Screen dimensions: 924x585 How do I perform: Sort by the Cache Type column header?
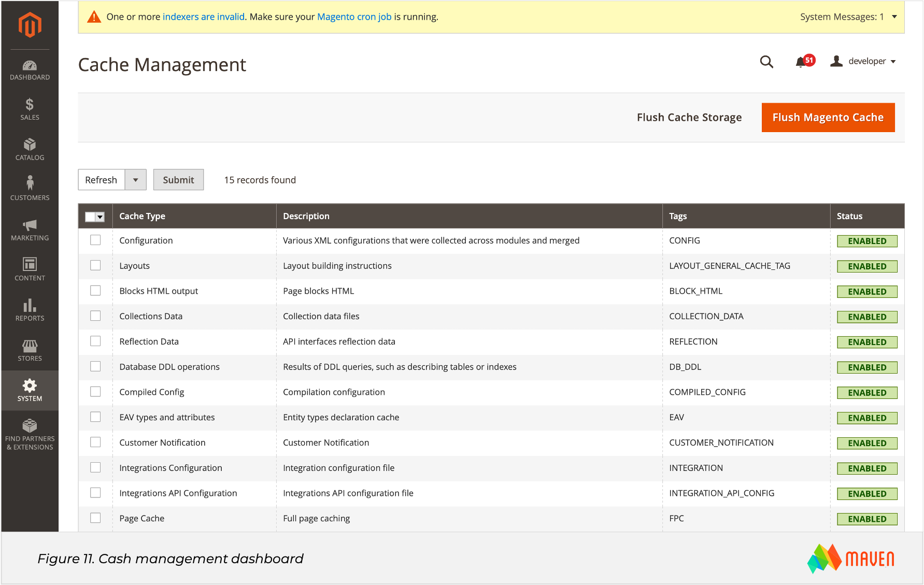coord(194,216)
